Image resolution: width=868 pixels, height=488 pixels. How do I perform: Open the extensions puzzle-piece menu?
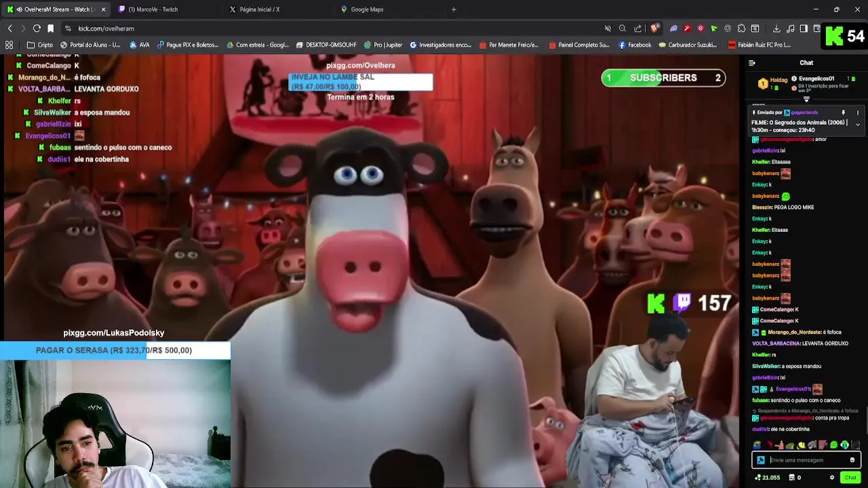[741, 28]
